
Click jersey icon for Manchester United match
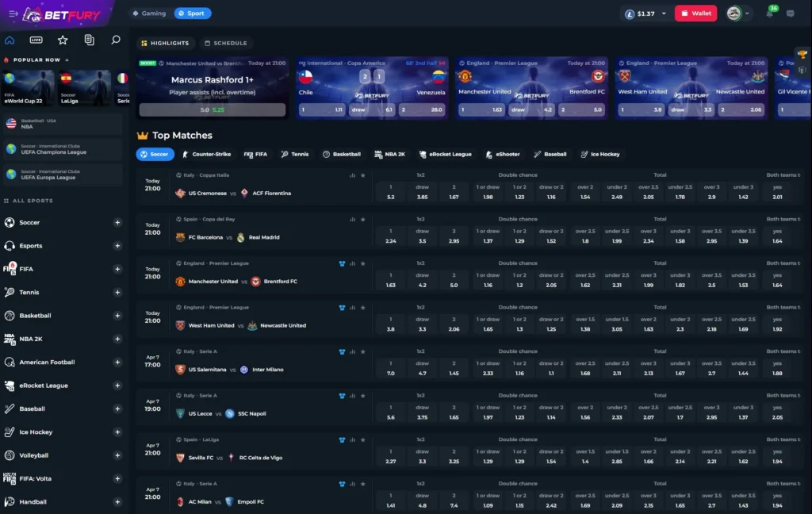[x=342, y=263]
